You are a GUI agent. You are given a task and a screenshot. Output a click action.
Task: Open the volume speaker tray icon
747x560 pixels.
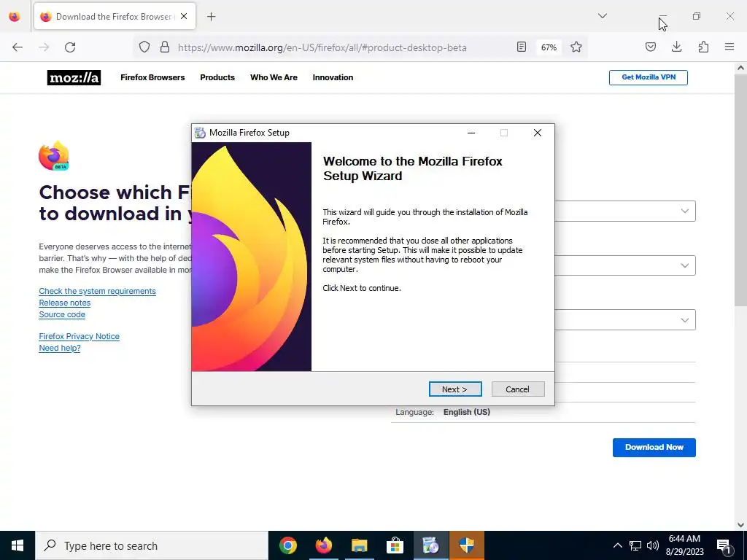click(653, 545)
